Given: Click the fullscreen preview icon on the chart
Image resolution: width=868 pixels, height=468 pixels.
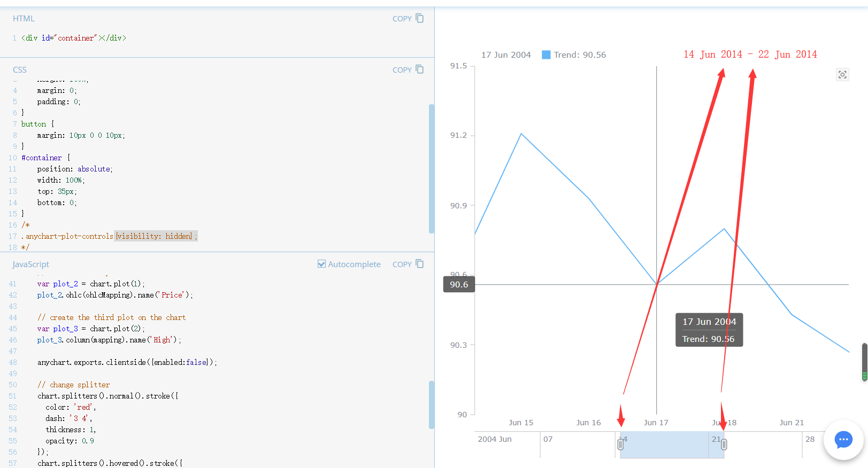Looking at the screenshot, I should coord(842,74).
